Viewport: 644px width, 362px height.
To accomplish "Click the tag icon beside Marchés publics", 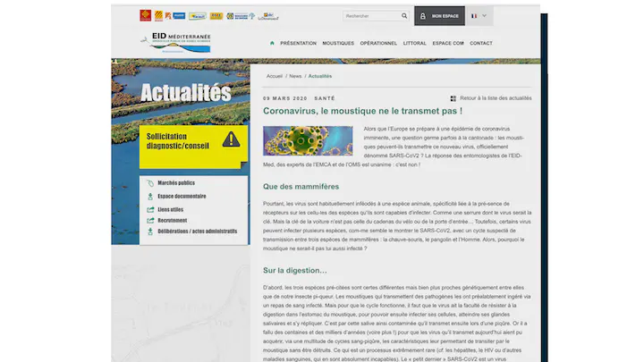I will (x=150, y=183).
